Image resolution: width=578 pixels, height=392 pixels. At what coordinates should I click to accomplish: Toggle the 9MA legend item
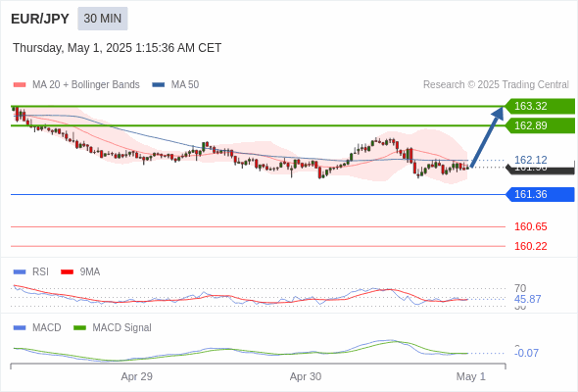tap(80, 272)
